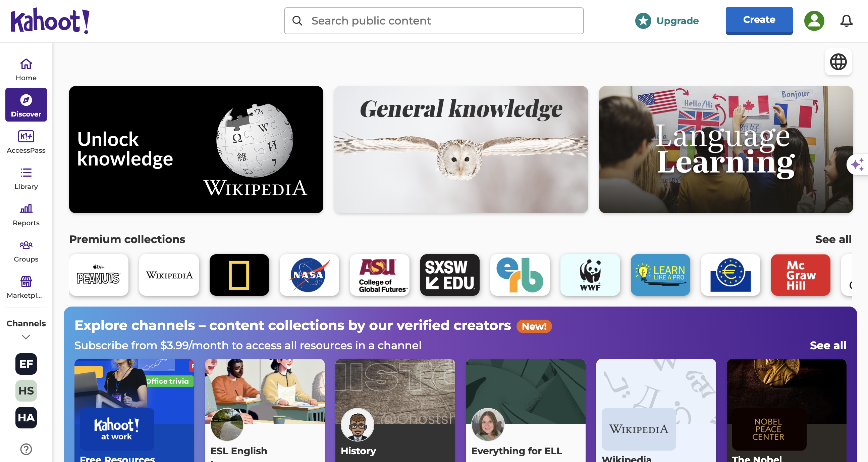868x462 pixels.
Task: Click the notifications bell icon
Action: tap(846, 21)
